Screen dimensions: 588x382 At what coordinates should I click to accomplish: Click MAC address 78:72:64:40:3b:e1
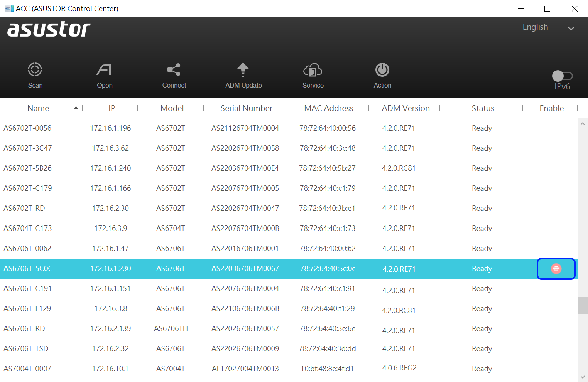pyautogui.click(x=327, y=209)
